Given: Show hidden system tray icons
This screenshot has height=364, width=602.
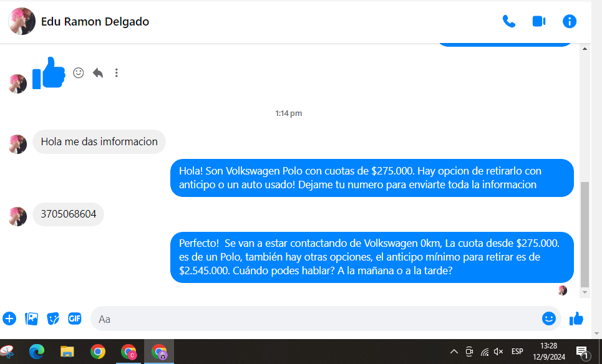Looking at the screenshot, I should point(454,352).
